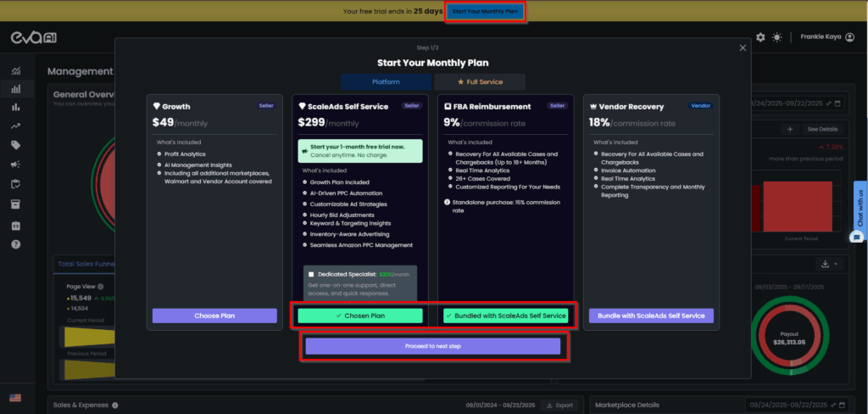The width and height of the screenshot is (868, 414).
Task: Enable the Dedicated Specialist checkbox
Action: click(x=312, y=274)
